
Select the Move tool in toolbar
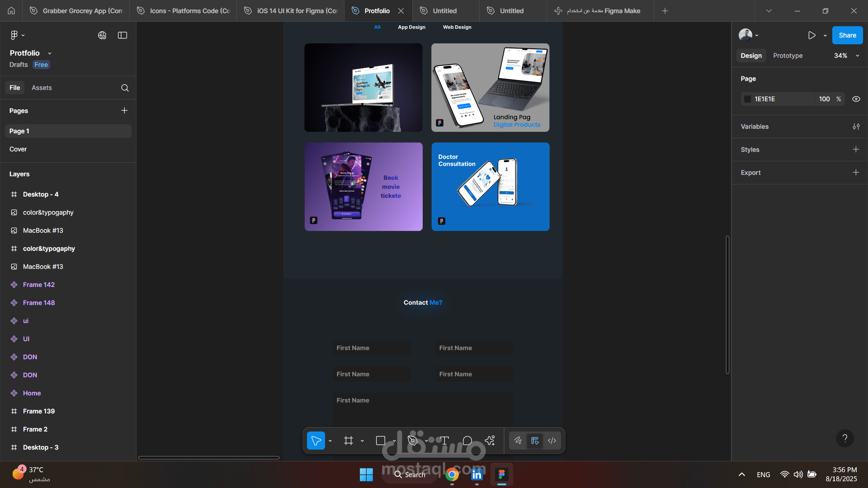click(x=316, y=441)
